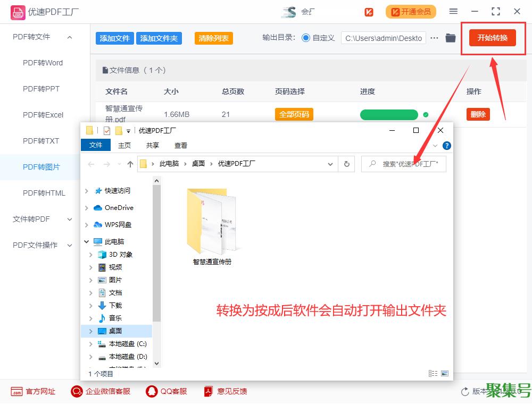Open QQ客服 support icon

[152, 391]
